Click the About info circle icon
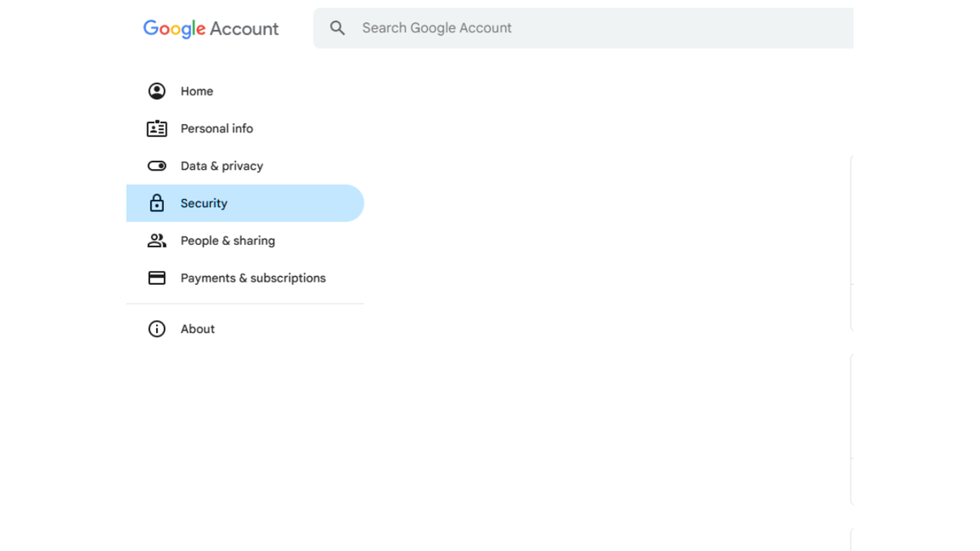The width and height of the screenshot is (980, 551). pyautogui.click(x=157, y=329)
